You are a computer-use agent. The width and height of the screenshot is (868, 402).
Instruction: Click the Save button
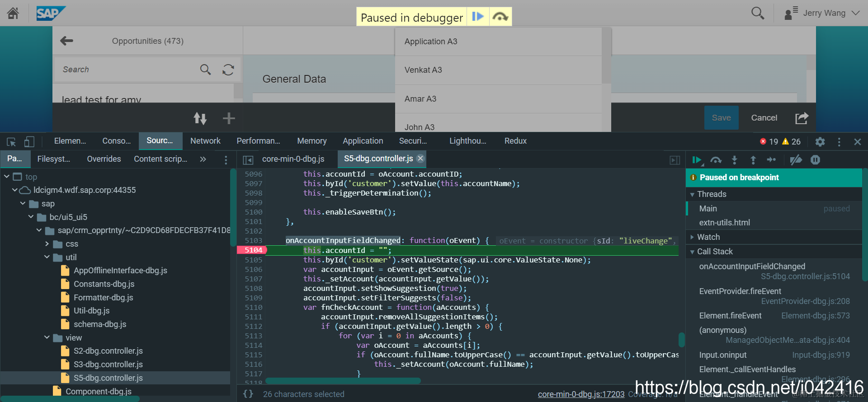click(x=721, y=118)
